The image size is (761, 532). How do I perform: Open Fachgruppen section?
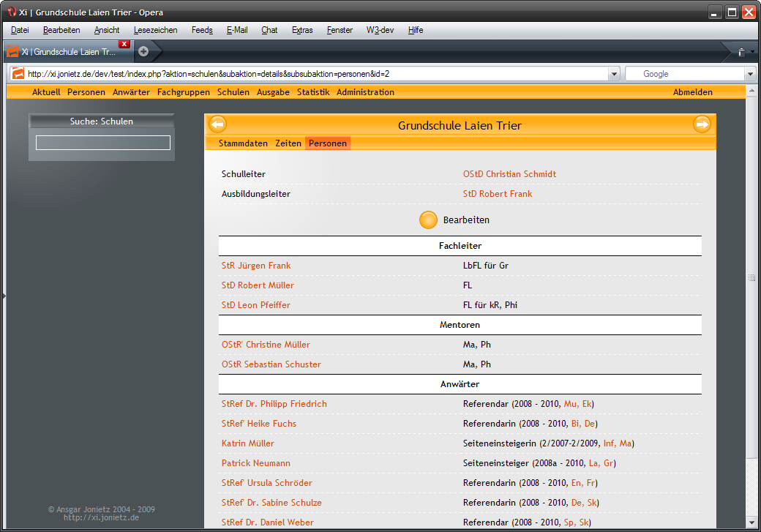[184, 92]
